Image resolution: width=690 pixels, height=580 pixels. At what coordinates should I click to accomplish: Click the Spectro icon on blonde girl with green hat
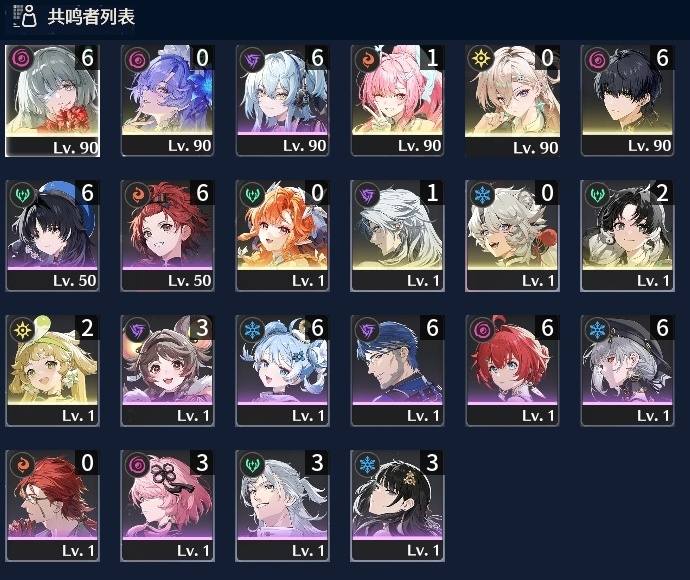[x=22, y=329]
